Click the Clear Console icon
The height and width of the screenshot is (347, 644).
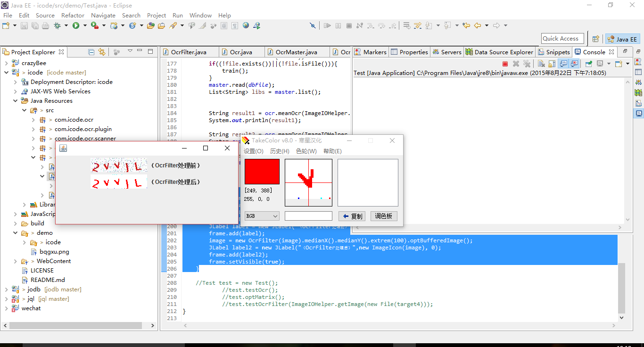tap(541, 64)
